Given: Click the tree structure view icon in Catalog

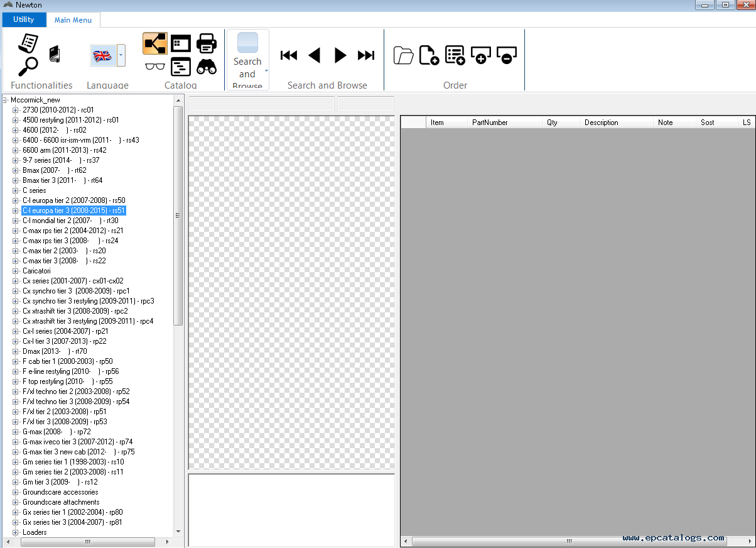Looking at the screenshot, I should 154,43.
